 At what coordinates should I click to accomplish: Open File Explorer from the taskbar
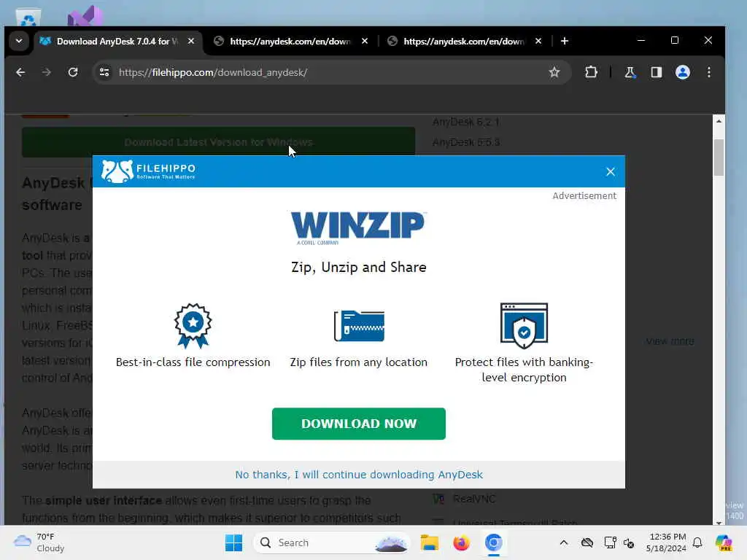(x=429, y=542)
